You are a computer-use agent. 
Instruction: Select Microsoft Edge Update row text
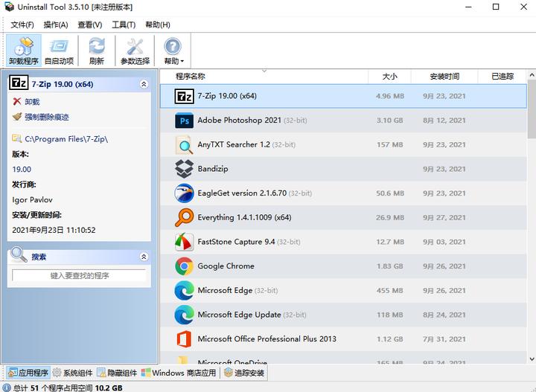click(239, 315)
